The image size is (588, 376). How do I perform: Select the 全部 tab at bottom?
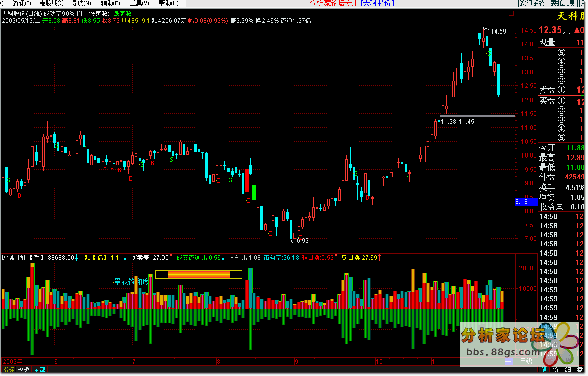pos(40,370)
